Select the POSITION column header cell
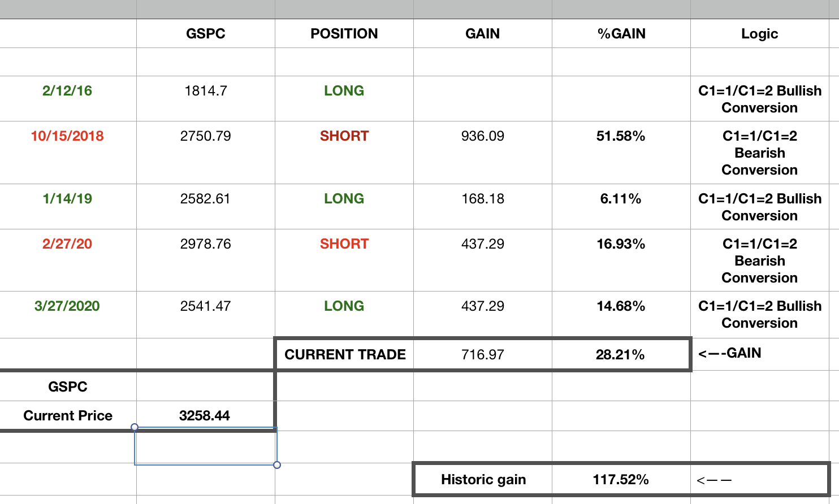This screenshot has width=839, height=504. click(344, 34)
